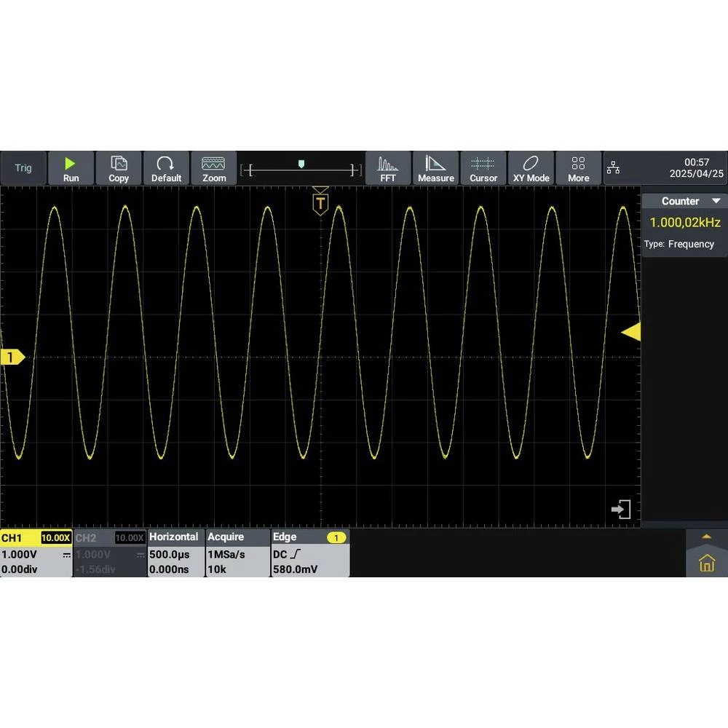Go to the Home screen

click(706, 563)
